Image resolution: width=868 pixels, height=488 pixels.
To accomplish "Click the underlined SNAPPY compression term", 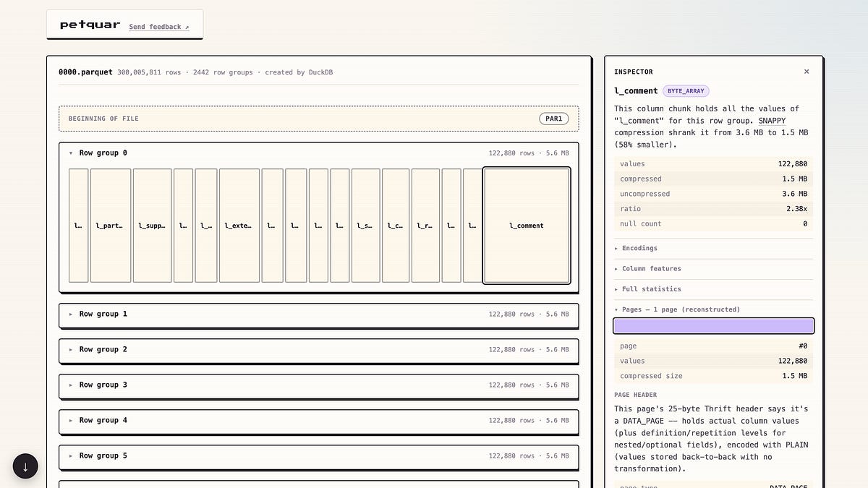I will point(772,121).
